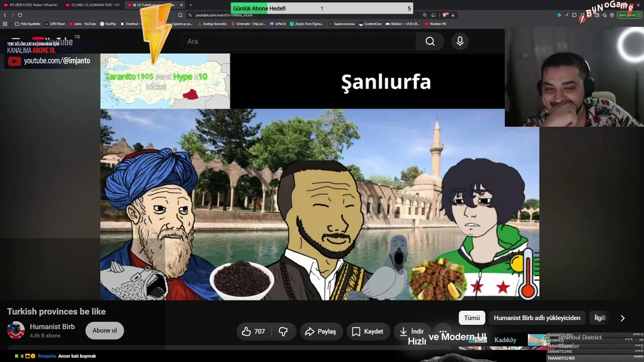
Task: Open the 'Humanist Birb' channel name link
Action: [x=52, y=327]
